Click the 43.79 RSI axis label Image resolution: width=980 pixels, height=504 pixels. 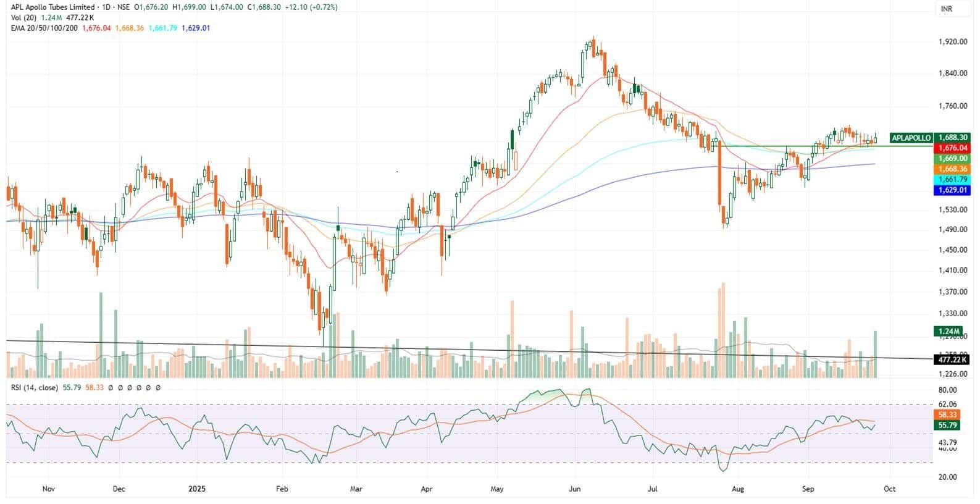948,443
